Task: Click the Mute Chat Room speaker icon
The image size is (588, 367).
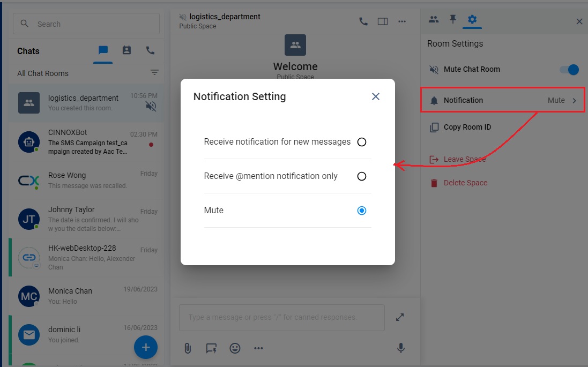Action: tap(434, 69)
